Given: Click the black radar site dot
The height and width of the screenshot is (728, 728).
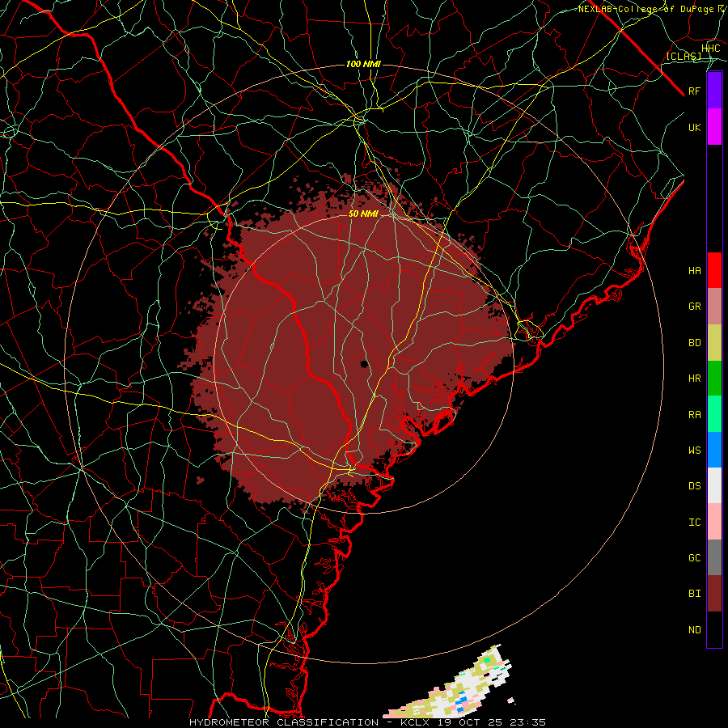Looking at the screenshot, I should click(365, 363).
